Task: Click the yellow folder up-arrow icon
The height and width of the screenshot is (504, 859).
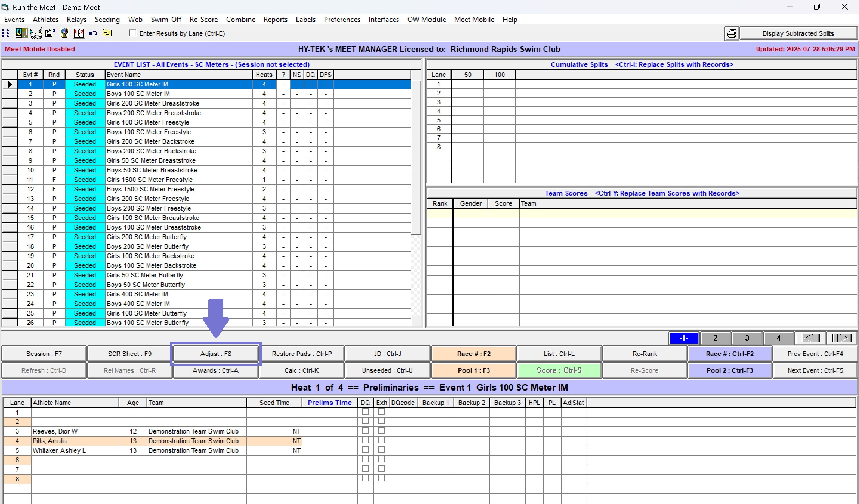Action: click(107, 33)
